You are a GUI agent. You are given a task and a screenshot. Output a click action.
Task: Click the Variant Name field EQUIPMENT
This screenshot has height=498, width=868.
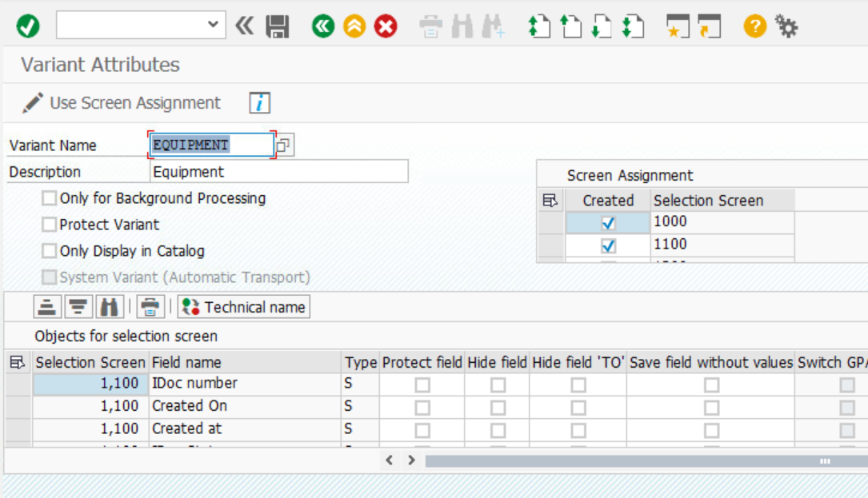pyautogui.click(x=211, y=145)
